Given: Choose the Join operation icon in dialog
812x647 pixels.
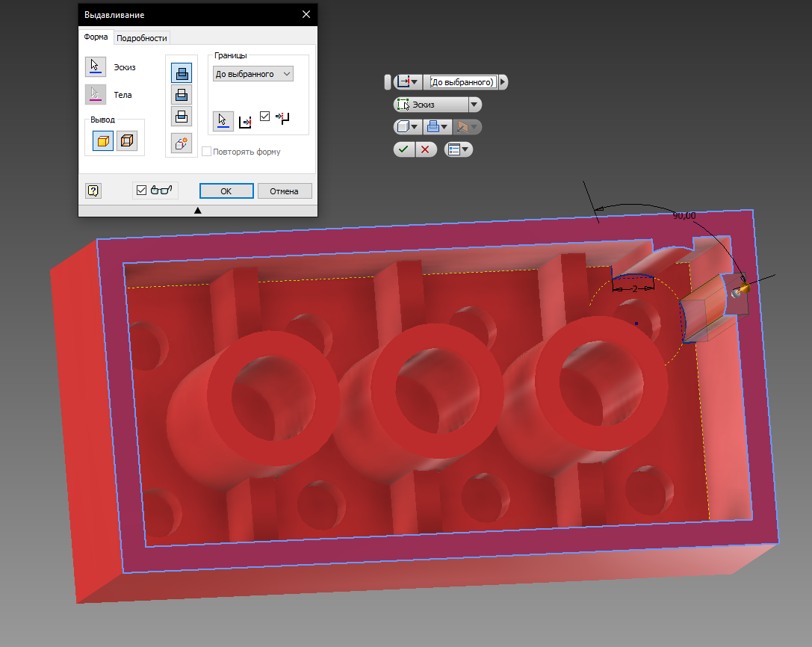Looking at the screenshot, I should (182, 72).
